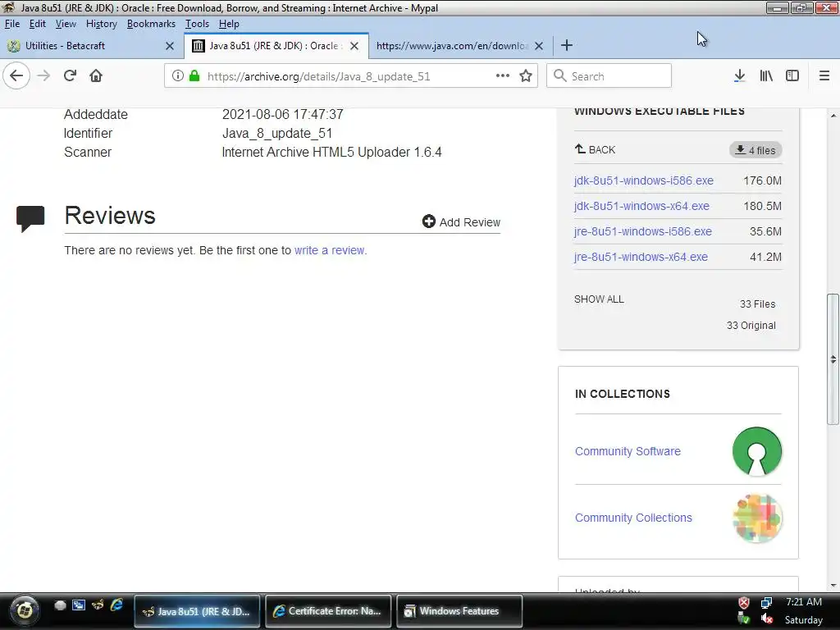Open the hamburger application menu

(x=824, y=75)
